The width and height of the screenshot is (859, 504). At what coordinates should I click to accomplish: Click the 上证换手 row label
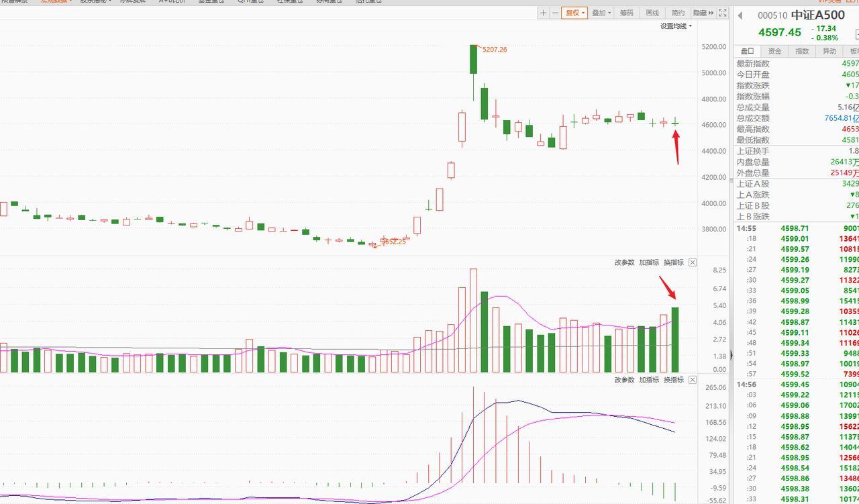click(753, 151)
